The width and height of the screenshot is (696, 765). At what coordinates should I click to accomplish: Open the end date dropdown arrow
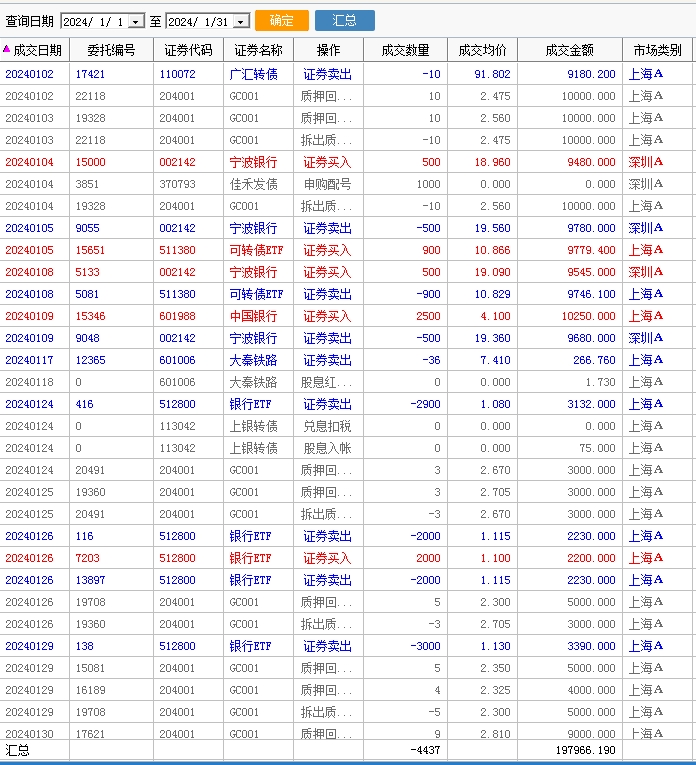pyautogui.click(x=241, y=21)
